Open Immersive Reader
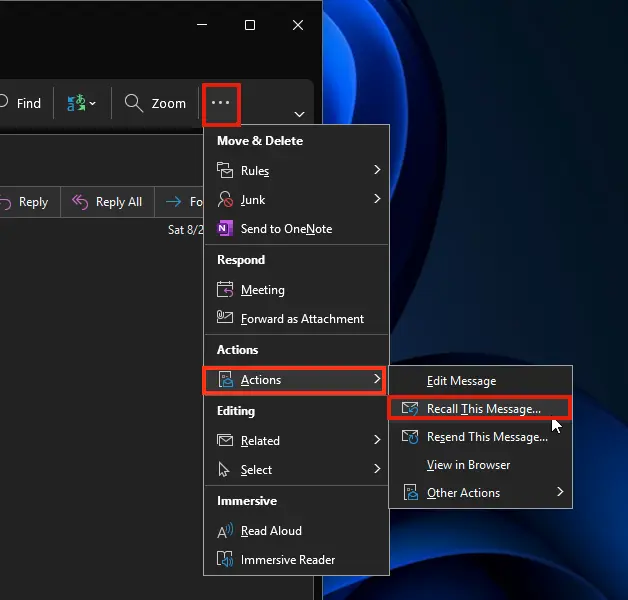This screenshot has width=628, height=600. 287,560
